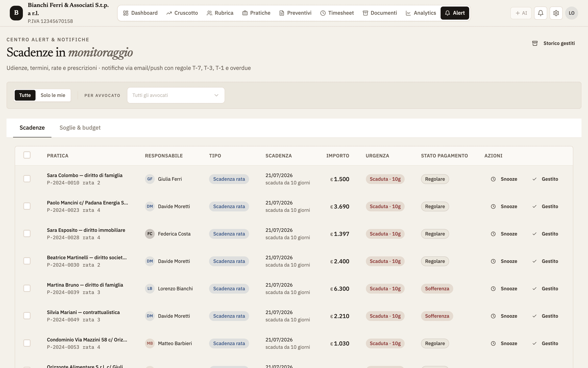Click Sofferenza badge for Martina Bruno
Viewport: 588px width, 368px height.
click(437, 289)
